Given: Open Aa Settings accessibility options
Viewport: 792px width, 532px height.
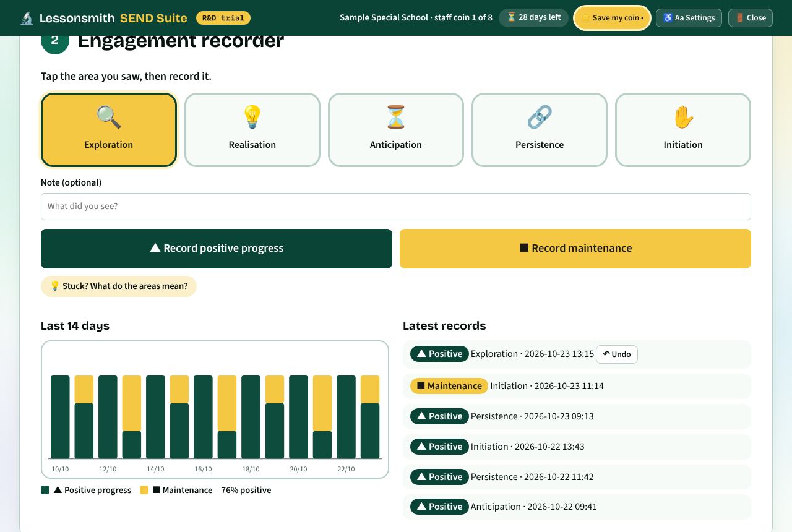Looking at the screenshot, I should tap(689, 18).
